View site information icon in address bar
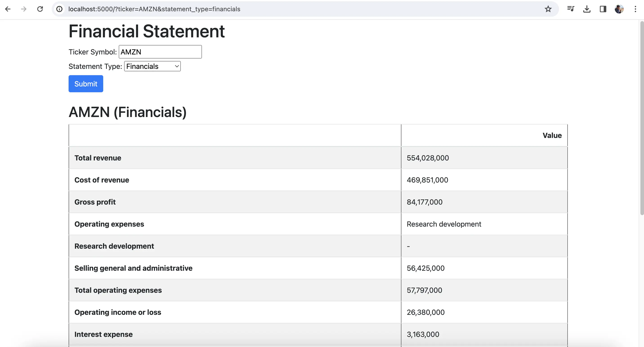 (x=59, y=9)
